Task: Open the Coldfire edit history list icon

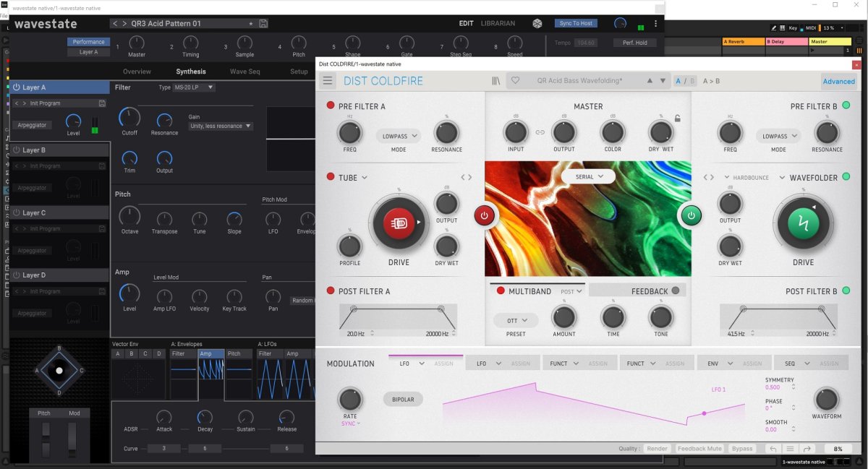Action: click(x=791, y=449)
